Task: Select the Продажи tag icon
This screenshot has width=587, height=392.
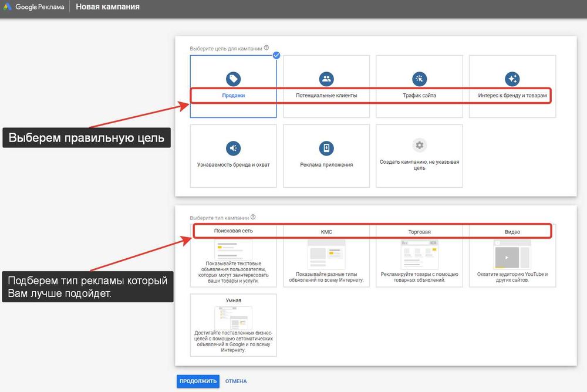Action: click(233, 79)
